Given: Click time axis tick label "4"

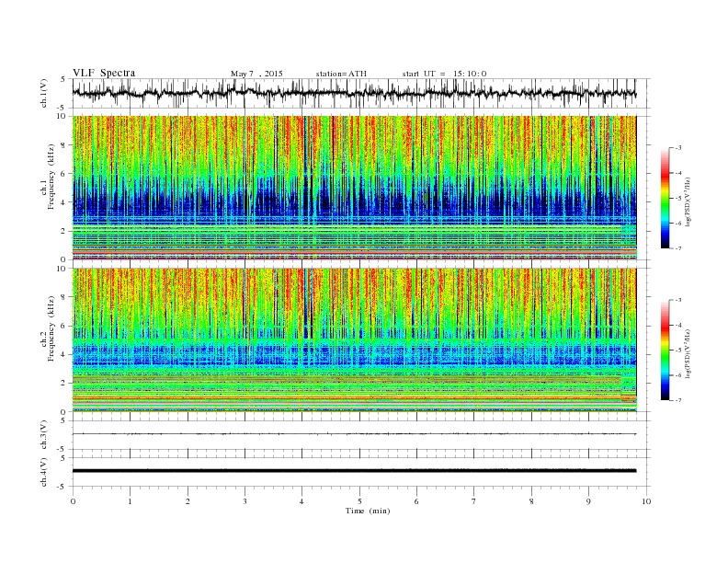Looking at the screenshot, I should [x=301, y=501].
